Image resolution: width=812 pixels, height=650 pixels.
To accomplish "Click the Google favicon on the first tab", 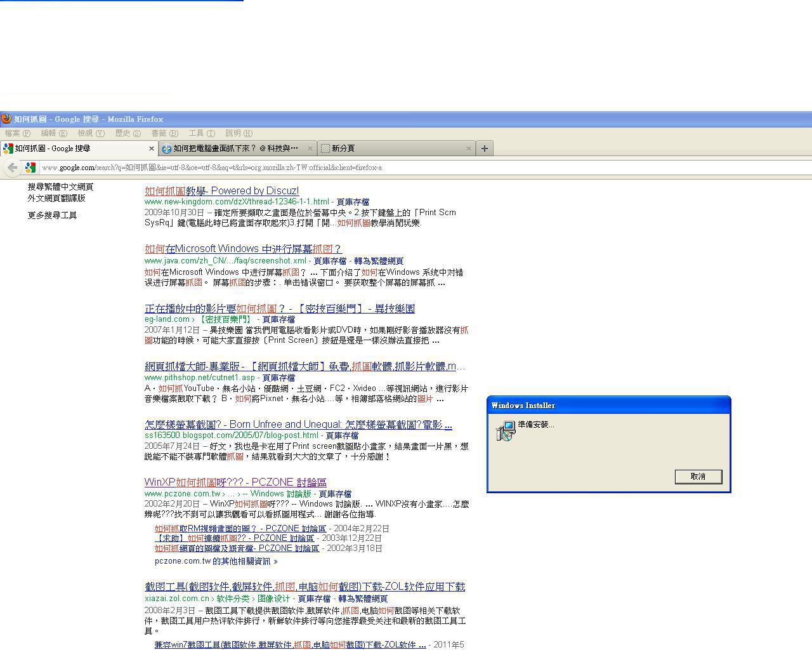I will [x=8, y=149].
